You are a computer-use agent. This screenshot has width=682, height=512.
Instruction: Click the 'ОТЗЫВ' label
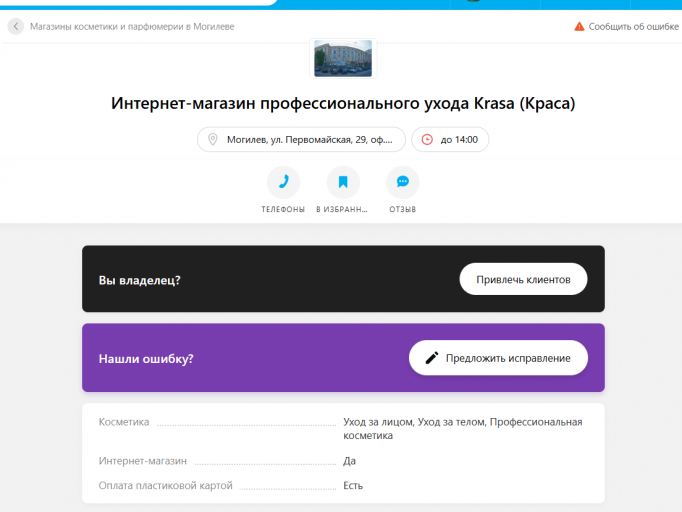click(403, 209)
